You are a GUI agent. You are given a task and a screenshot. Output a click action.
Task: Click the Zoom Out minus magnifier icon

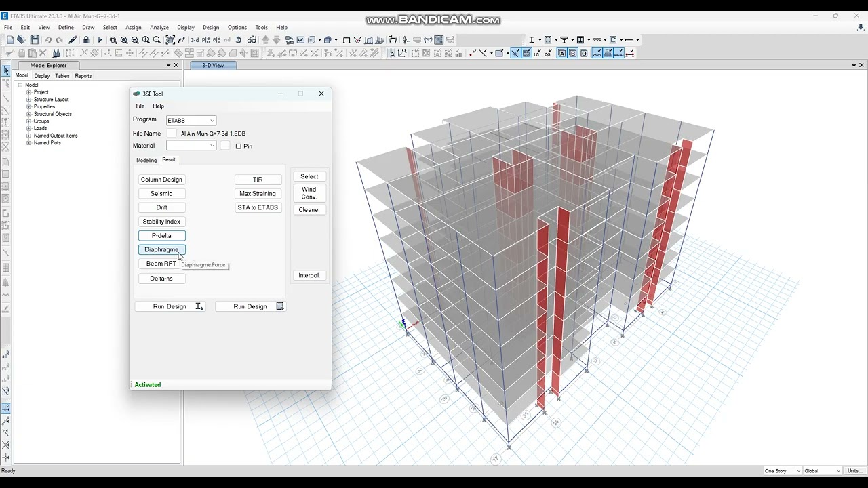(x=157, y=40)
